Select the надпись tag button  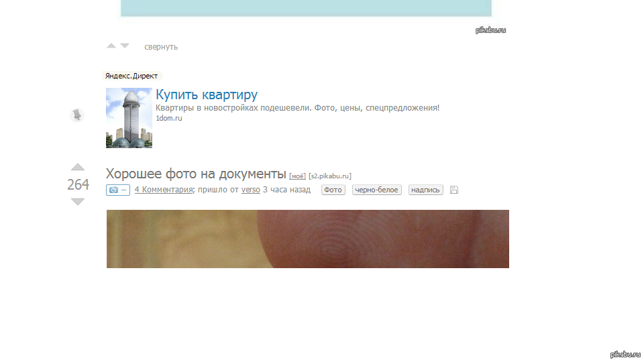point(425,190)
